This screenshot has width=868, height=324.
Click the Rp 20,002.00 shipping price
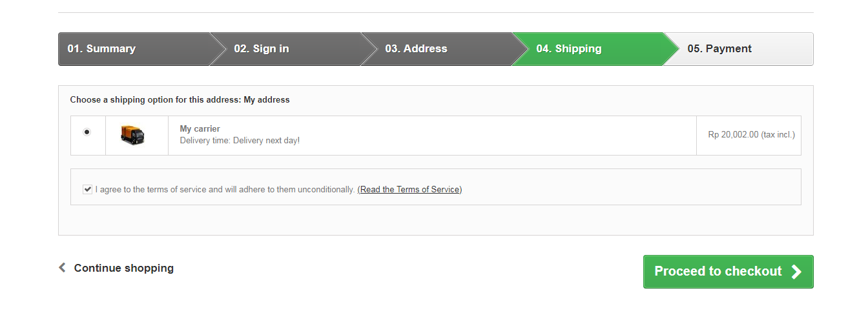733,135
